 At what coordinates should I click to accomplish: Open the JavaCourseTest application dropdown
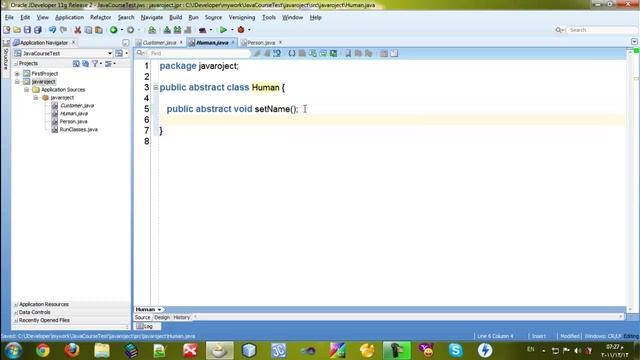(109, 53)
